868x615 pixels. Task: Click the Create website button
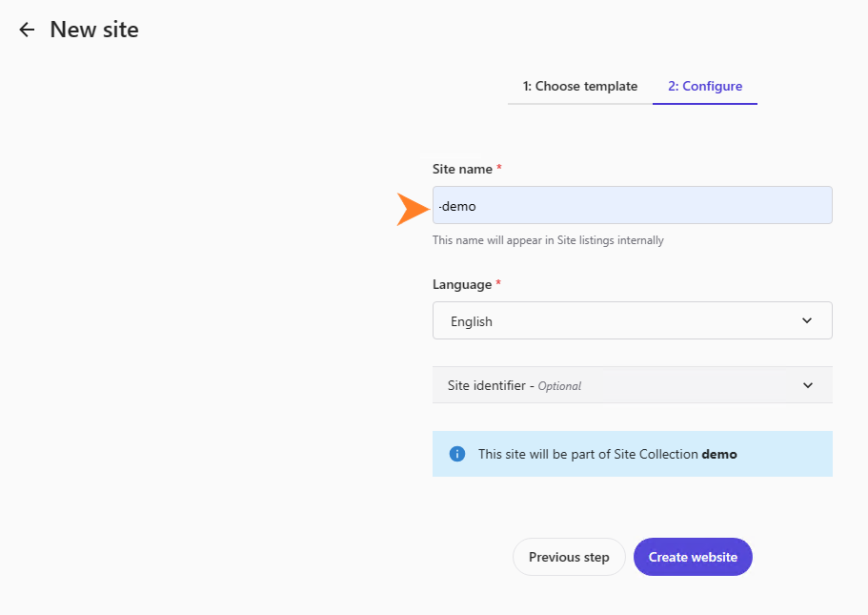point(693,557)
